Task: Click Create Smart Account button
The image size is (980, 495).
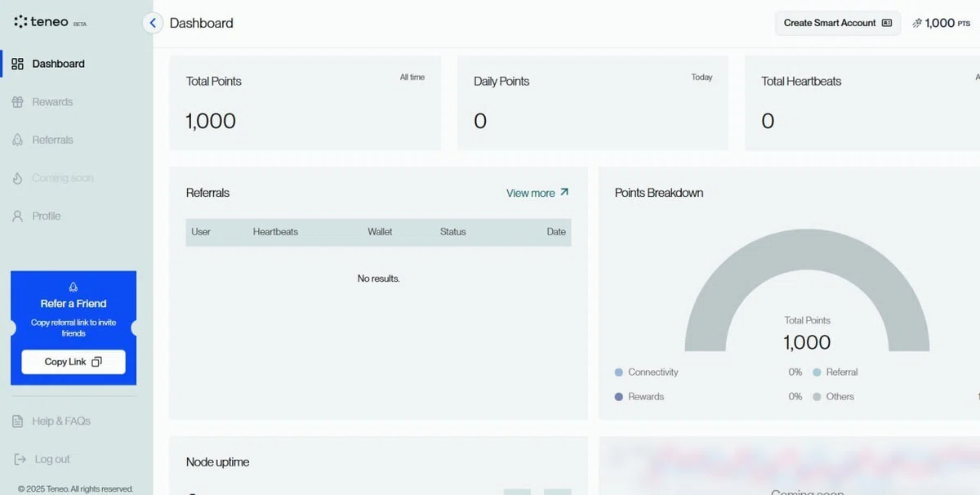Action: click(x=838, y=23)
